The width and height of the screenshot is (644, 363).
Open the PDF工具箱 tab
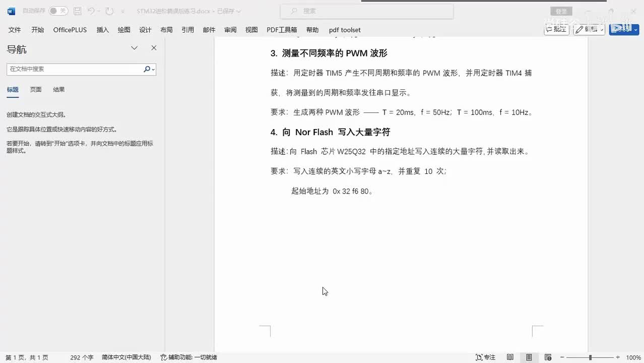[282, 30]
